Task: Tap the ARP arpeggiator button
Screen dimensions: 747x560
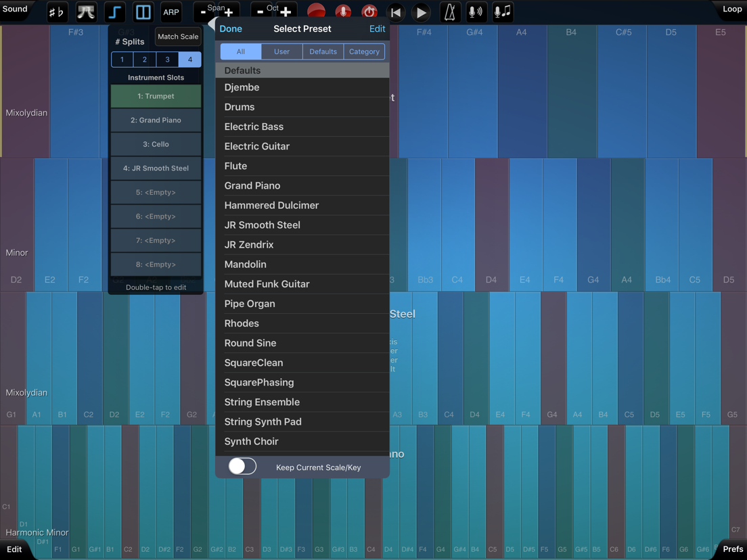Action: pyautogui.click(x=171, y=12)
